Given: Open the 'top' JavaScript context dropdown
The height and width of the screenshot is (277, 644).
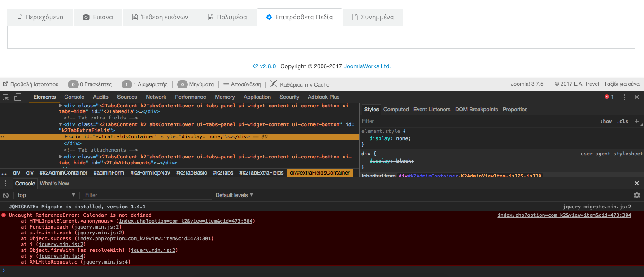Looking at the screenshot, I should (46, 195).
